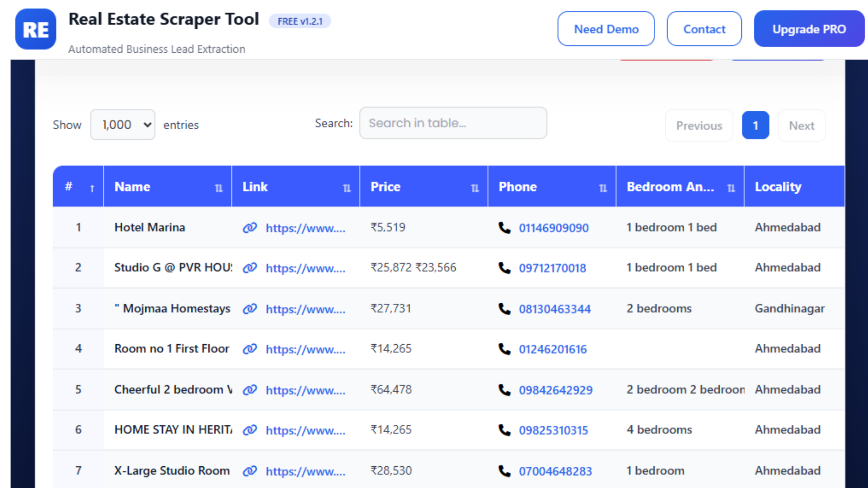
Task: Click the Name column sort icon
Action: pyautogui.click(x=219, y=188)
